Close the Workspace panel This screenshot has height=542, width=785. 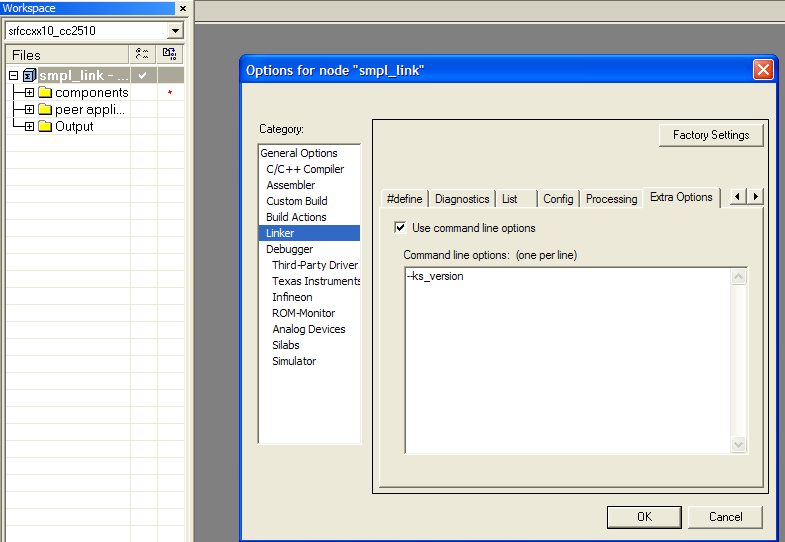(183, 8)
